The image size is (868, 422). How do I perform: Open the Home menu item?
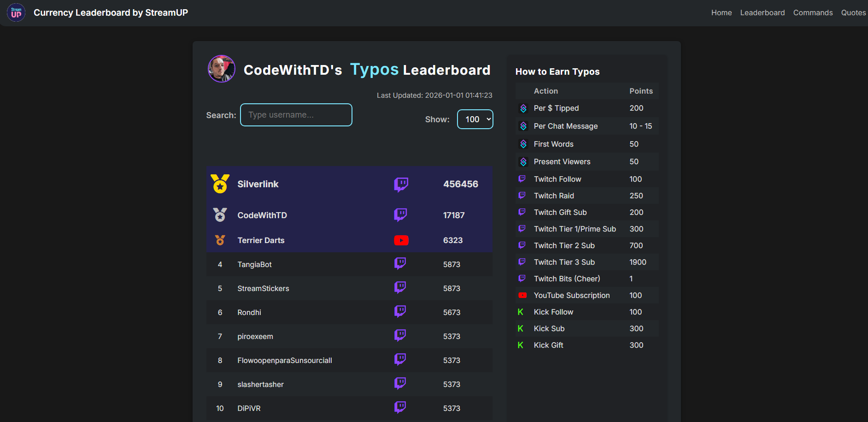pyautogui.click(x=721, y=13)
